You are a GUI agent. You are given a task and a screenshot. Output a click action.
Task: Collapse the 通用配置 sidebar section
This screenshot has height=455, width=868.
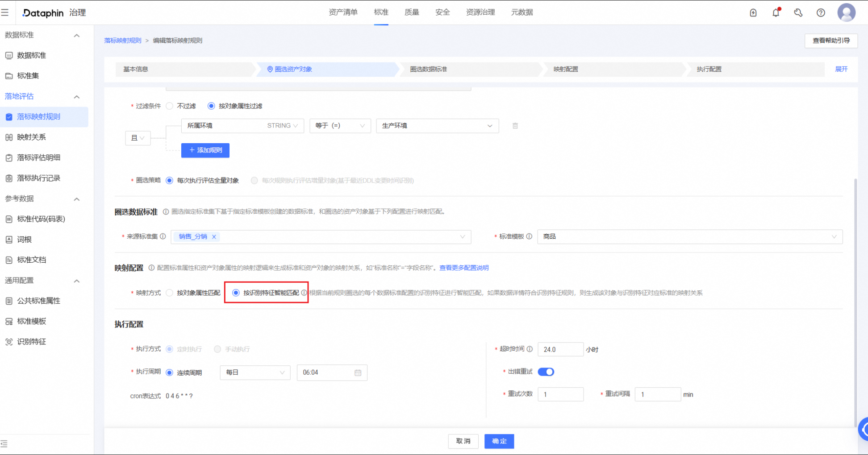tap(77, 281)
